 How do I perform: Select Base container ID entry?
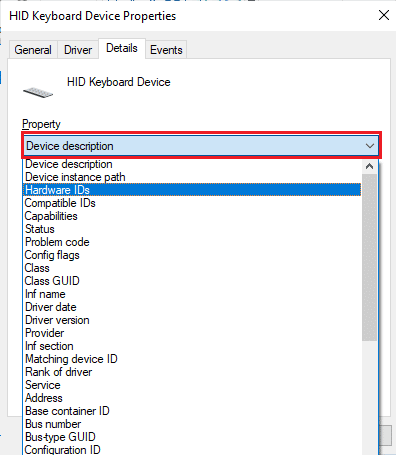point(192,411)
